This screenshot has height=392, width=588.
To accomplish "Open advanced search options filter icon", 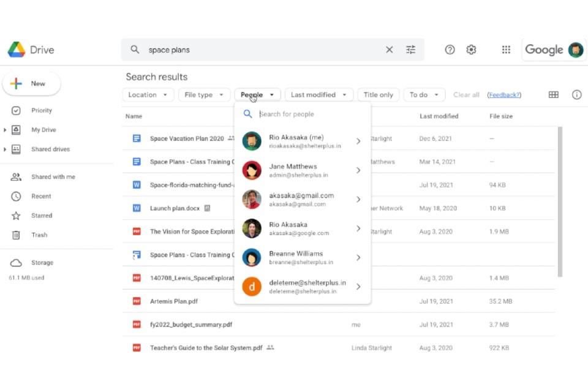I will click(x=410, y=50).
